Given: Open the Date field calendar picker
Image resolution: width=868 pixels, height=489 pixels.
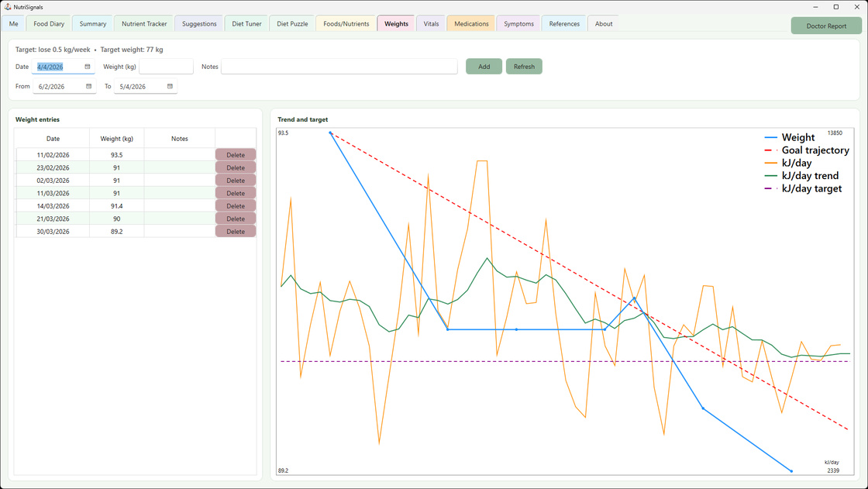Looking at the screenshot, I should pos(88,67).
